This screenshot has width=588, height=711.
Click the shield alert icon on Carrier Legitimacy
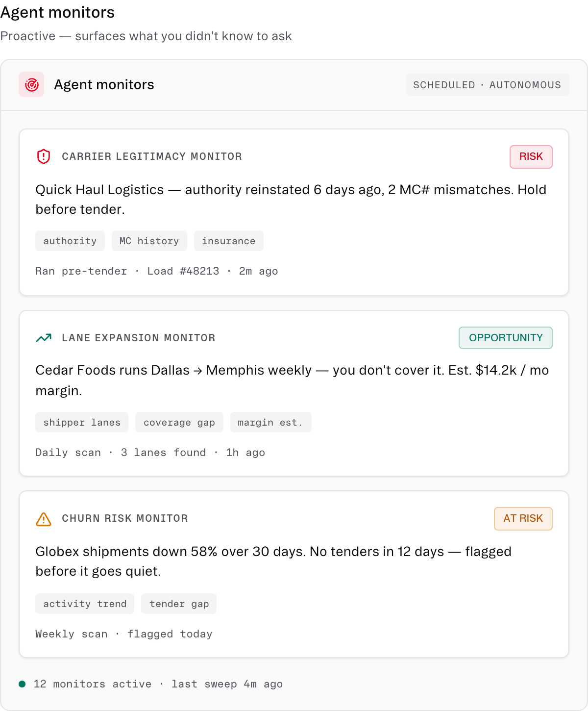click(44, 156)
